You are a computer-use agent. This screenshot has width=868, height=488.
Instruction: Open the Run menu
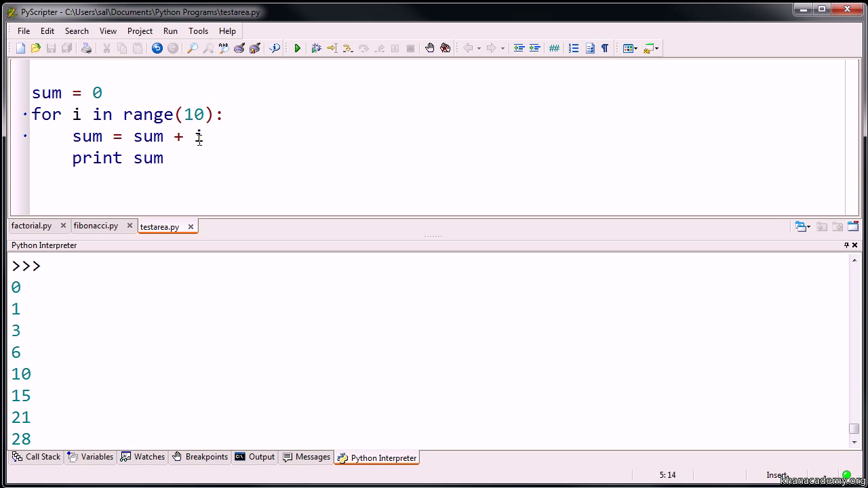point(170,30)
